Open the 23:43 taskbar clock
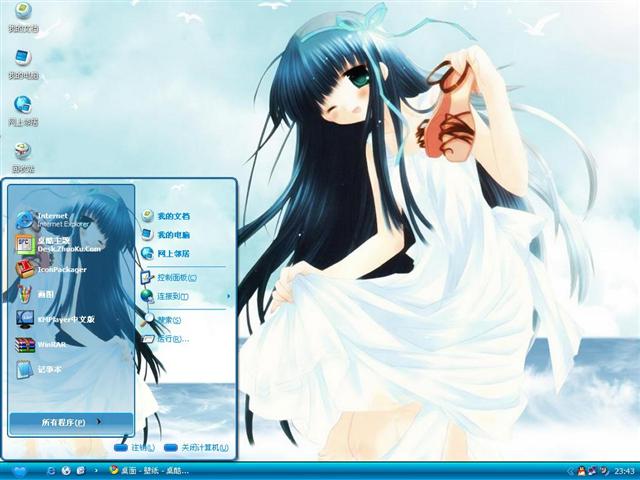 point(624,471)
